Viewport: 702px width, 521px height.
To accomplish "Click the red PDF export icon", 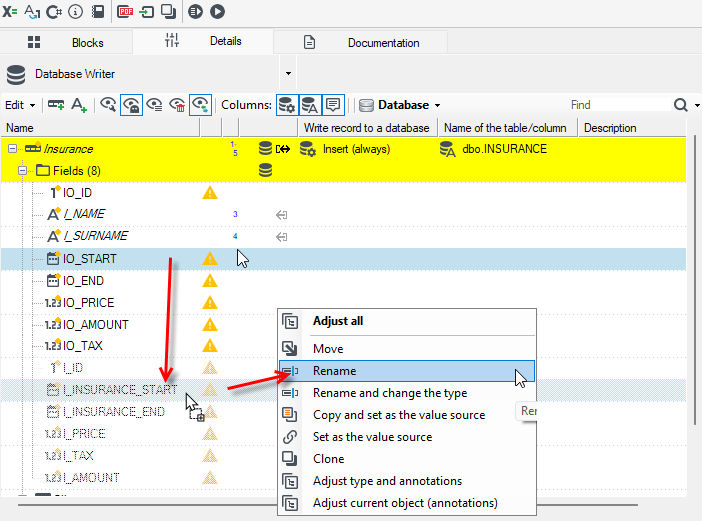I will [x=125, y=12].
